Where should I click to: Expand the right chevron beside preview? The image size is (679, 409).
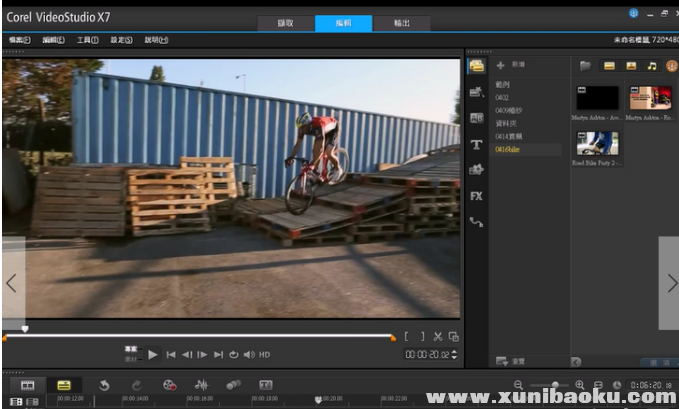670,283
